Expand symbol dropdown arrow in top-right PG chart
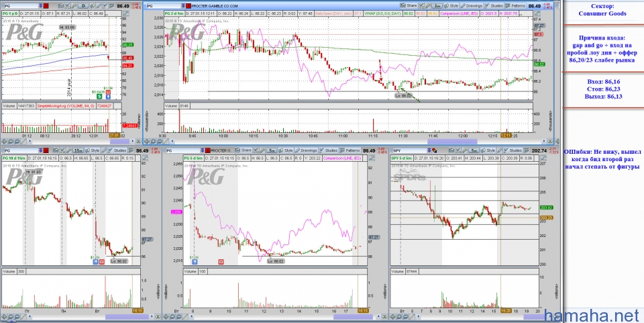This screenshot has width=644, height=323. [183, 6]
